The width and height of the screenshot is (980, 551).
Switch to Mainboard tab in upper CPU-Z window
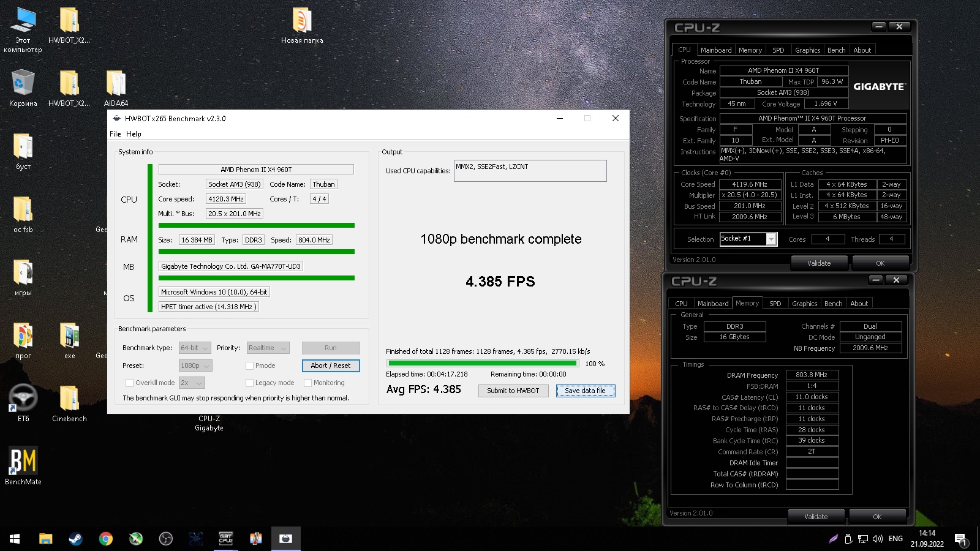click(716, 50)
